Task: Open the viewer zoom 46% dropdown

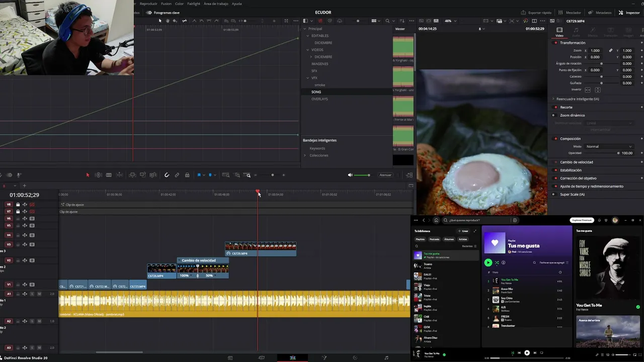Action: click(x=450, y=21)
